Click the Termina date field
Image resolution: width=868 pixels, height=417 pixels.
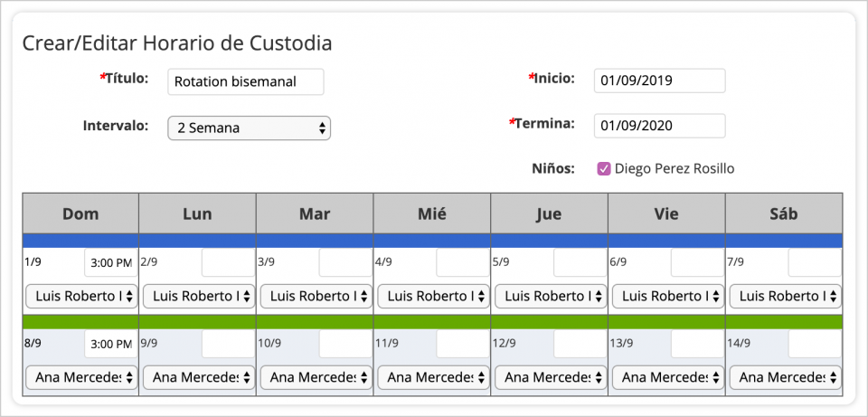click(x=659, y=126)
